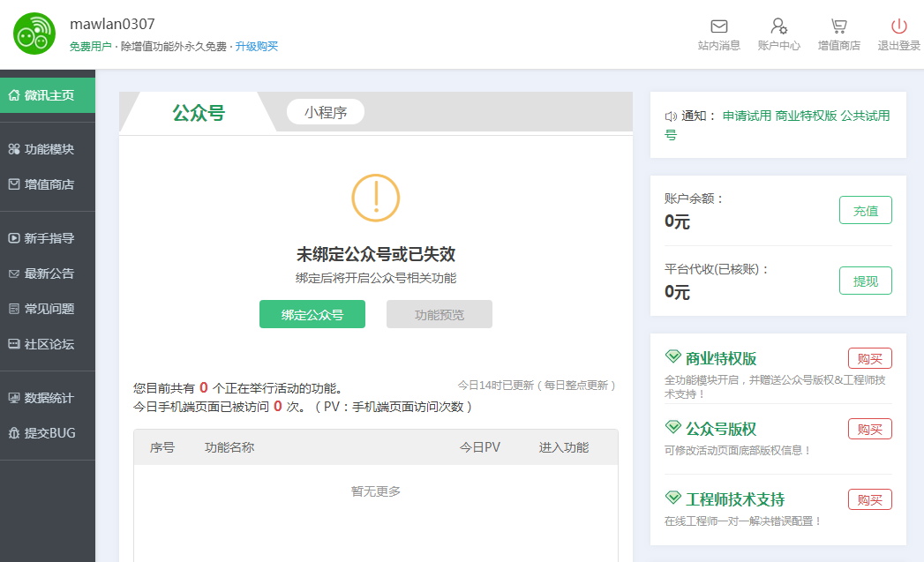Select 微讯主页 in the sidebar

(48, 95)
